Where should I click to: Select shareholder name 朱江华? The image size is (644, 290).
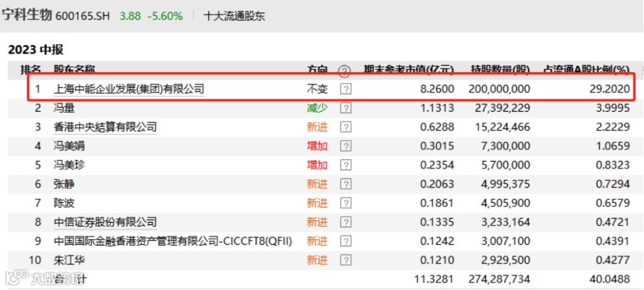[x=69, y=260]
